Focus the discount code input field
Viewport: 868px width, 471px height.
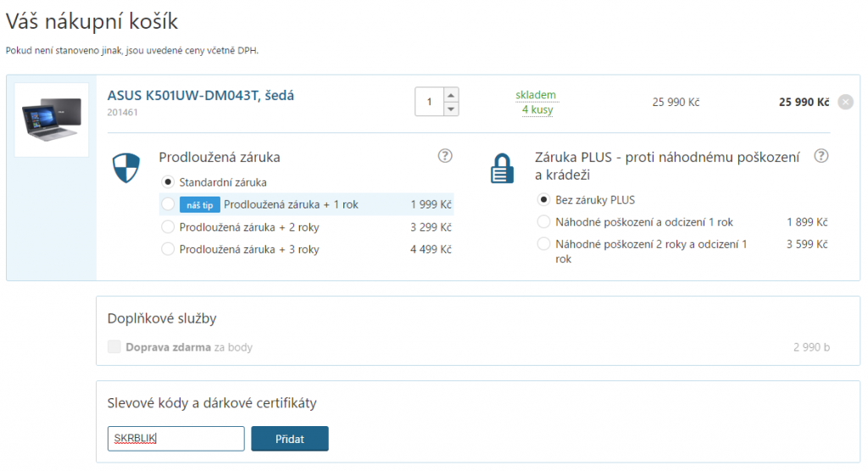(176, 439)
